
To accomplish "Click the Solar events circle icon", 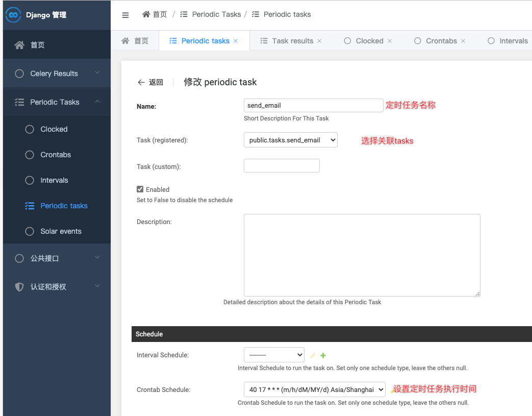I will pos(30,231).
